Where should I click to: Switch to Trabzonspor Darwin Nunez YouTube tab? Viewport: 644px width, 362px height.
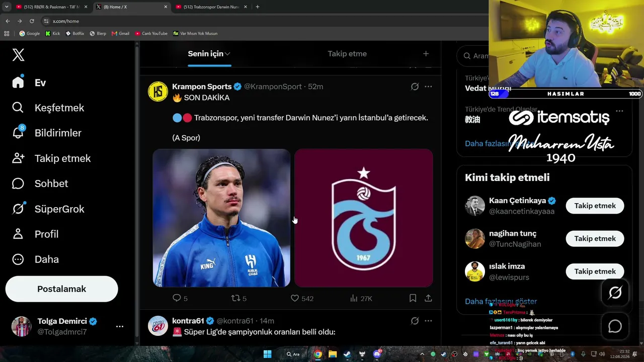pyautogui.click(x=211, y=7)
